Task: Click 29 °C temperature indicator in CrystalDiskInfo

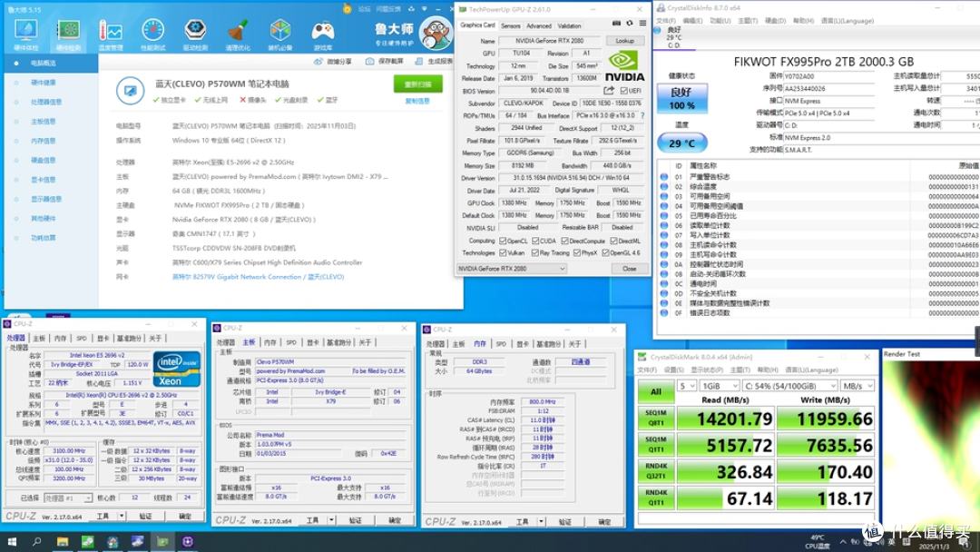Action: (681, 143)
